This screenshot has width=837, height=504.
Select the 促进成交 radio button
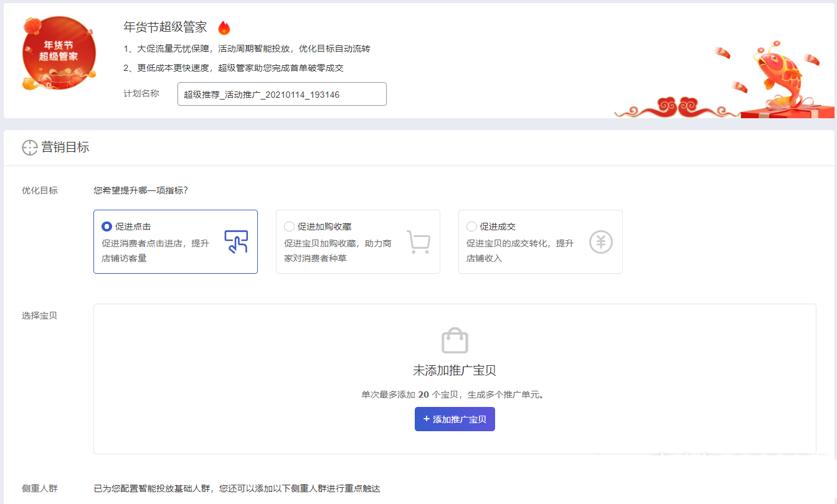click(471, 226)
